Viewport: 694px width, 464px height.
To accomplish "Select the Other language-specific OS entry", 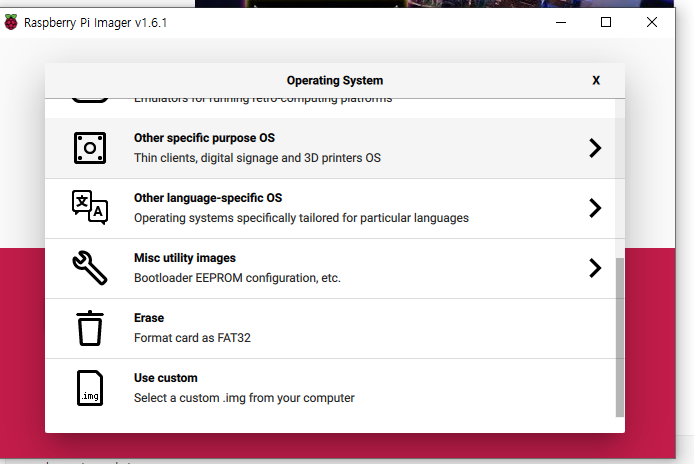I will coord(330,208).
